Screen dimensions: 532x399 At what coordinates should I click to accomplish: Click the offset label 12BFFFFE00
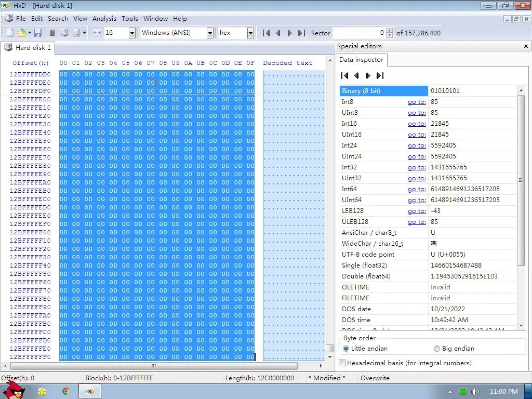coord(30,99)
